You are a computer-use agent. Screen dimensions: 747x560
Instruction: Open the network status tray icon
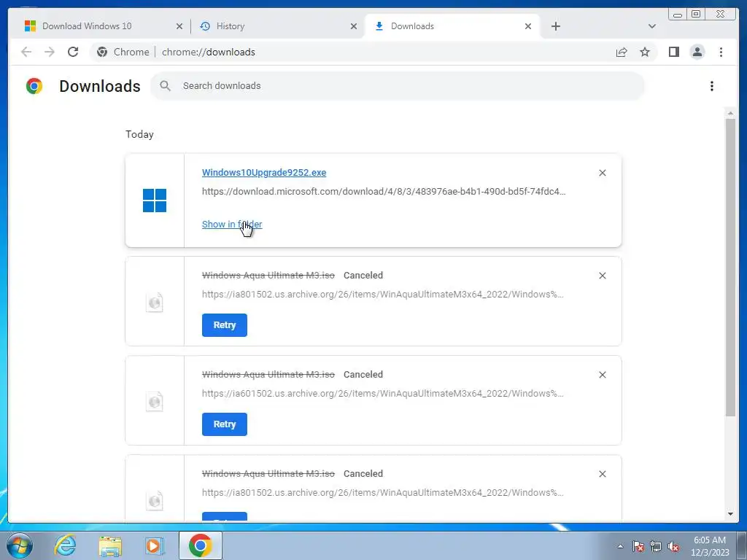pos(656,546)
